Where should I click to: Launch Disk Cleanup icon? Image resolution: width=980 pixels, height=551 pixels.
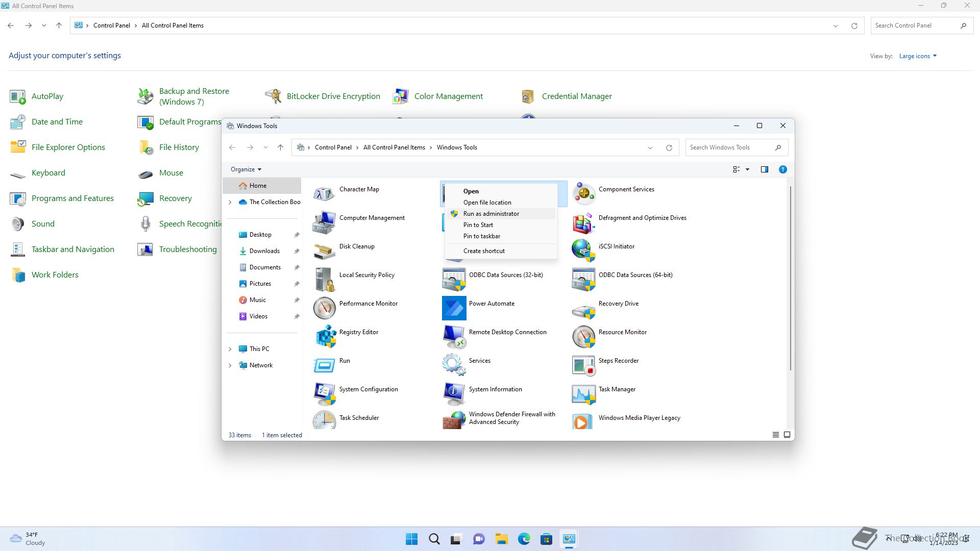click(325, 251)
